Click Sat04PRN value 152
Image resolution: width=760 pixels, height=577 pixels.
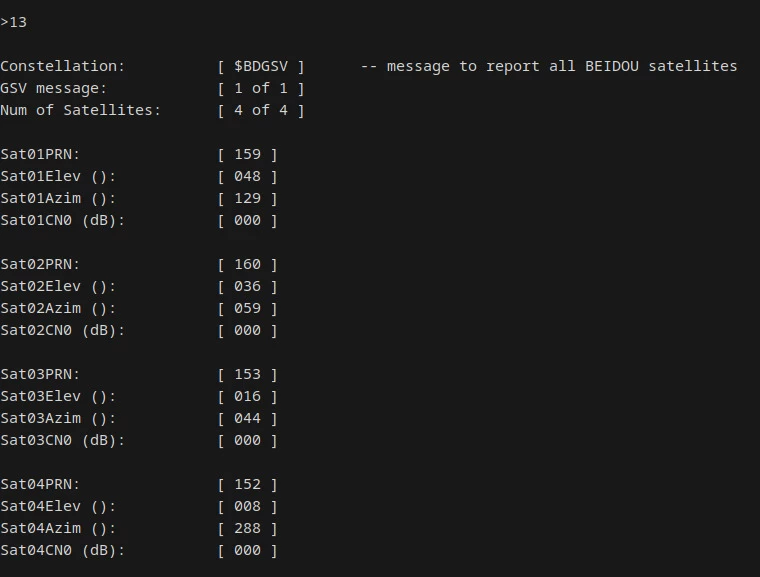pyautogui.click(x=248, y=484)
